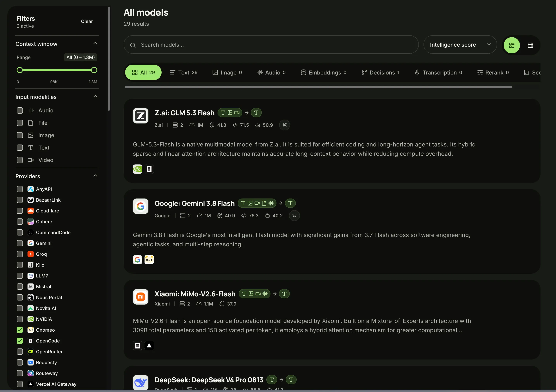
Task: Switch to the Decisions 1 tab
Action: coord(380,72)
